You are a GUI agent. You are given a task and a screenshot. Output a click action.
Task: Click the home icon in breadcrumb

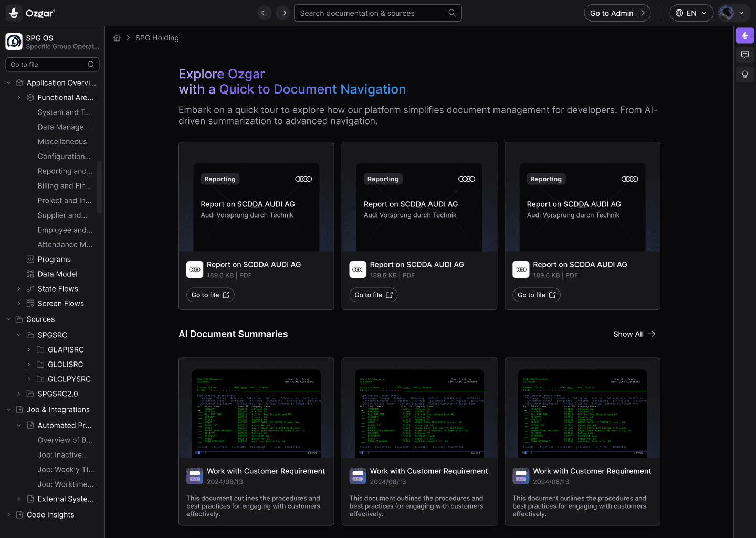pyautogui.click(x=117, y=38)
